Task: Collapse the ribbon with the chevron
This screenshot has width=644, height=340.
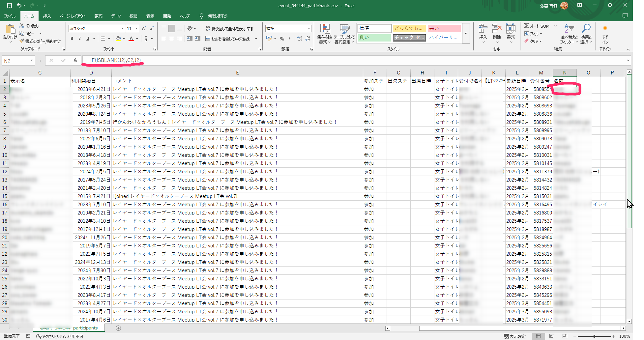Action: tap(628, 49)
